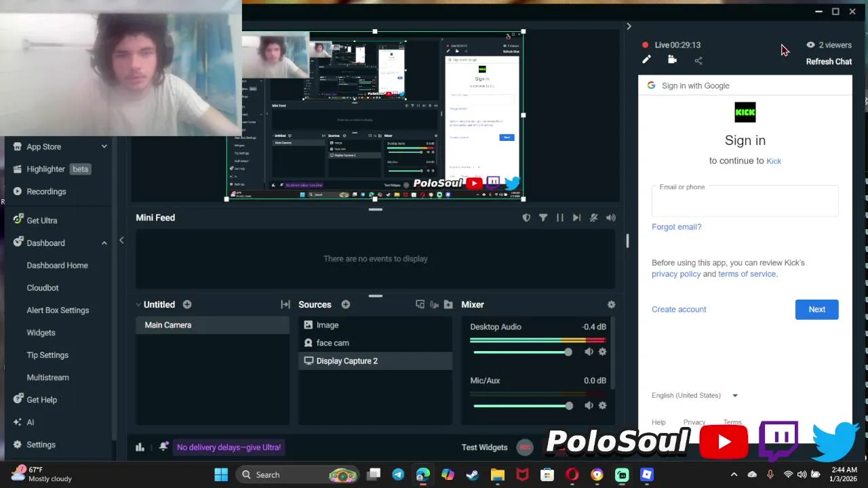Select the face cam source
The width and height of the screenshot is (868, 488).
point(375,343)
